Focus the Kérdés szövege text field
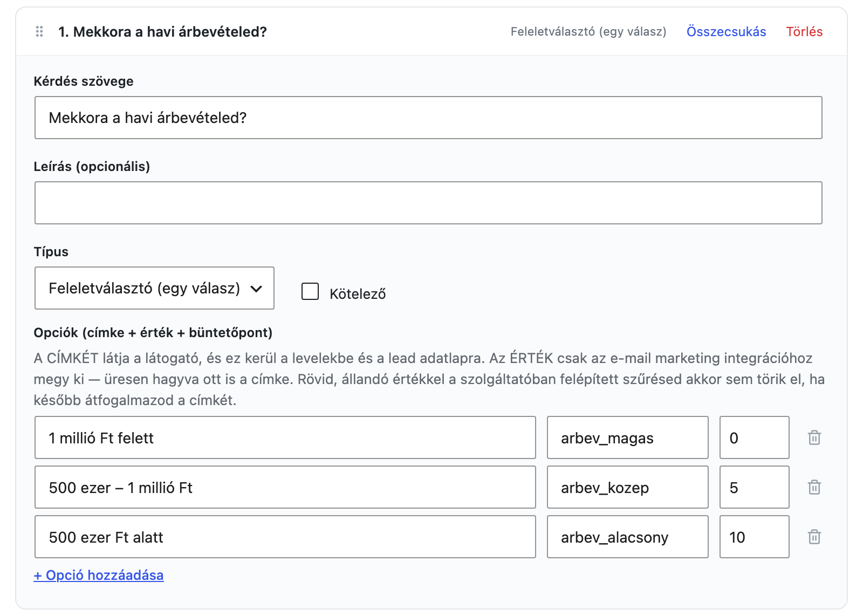 pyautogui.click(x=428, y=118)
